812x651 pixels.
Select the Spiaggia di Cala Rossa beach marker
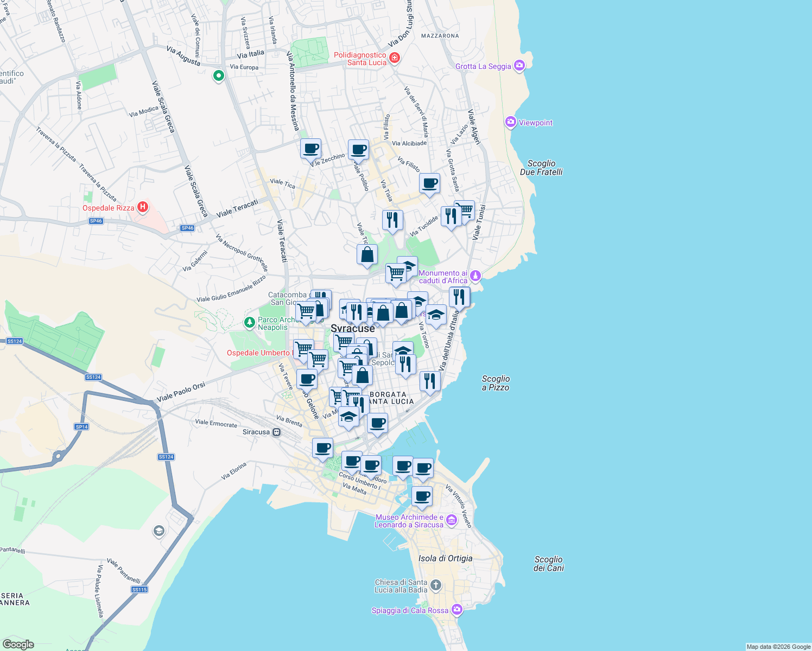[x=456, y=609]
